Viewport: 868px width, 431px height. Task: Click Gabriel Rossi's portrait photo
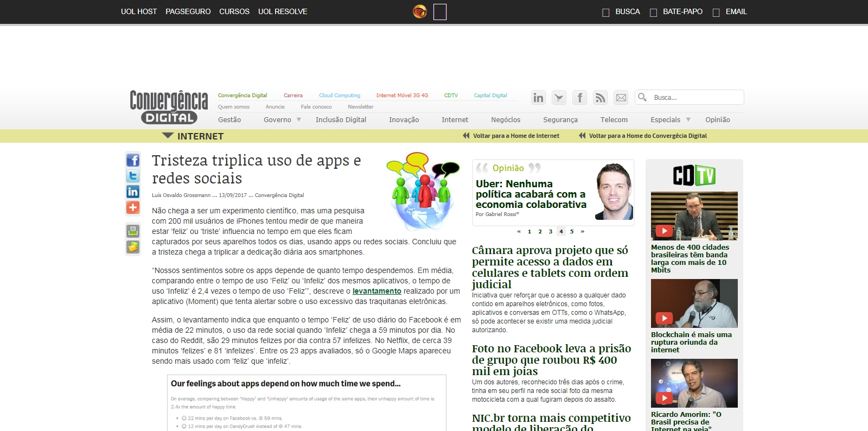[x=614, y=191]
